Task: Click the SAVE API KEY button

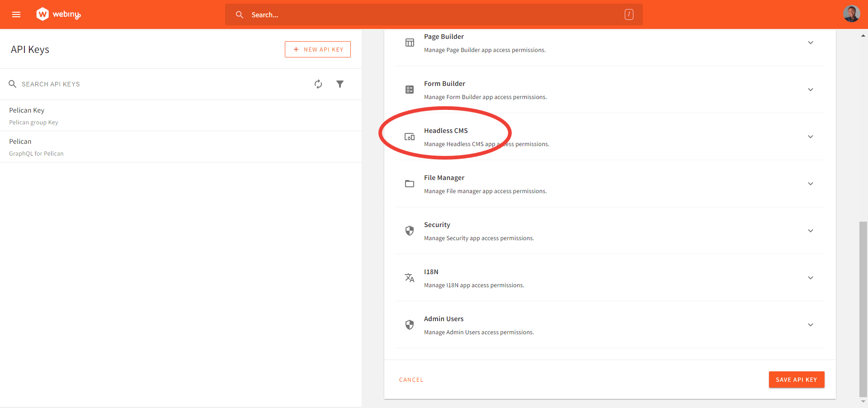Action: click(x=796, y=380)
